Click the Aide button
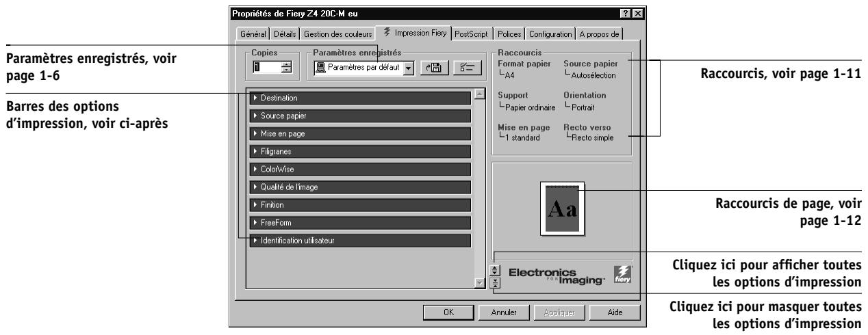The image size is (868, 335). click(x=615, y=312)
